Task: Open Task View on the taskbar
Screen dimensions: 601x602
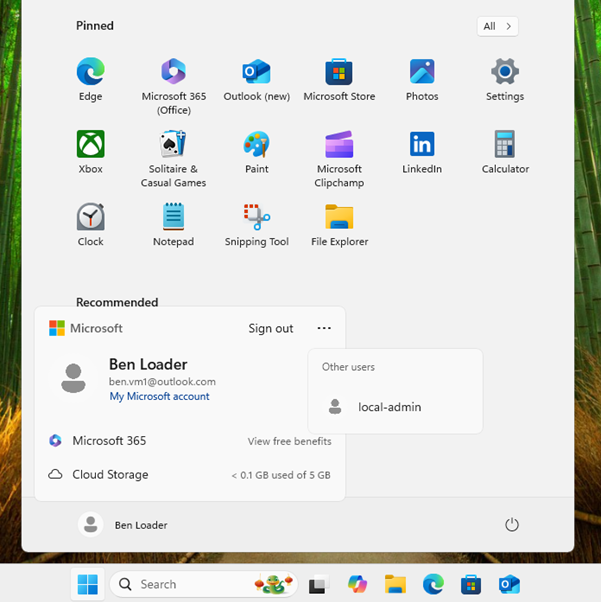Action: coord(319,584)
